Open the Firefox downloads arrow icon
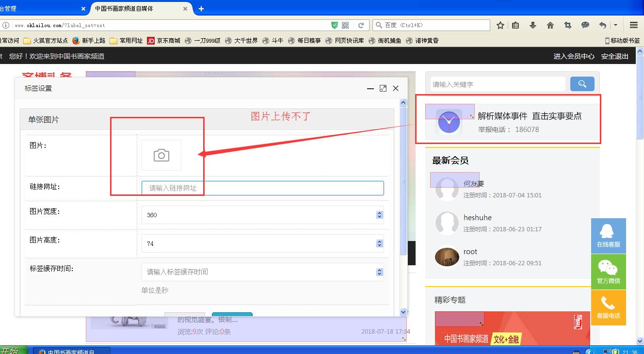Screen dimensions: 644x354 (532, 25)
